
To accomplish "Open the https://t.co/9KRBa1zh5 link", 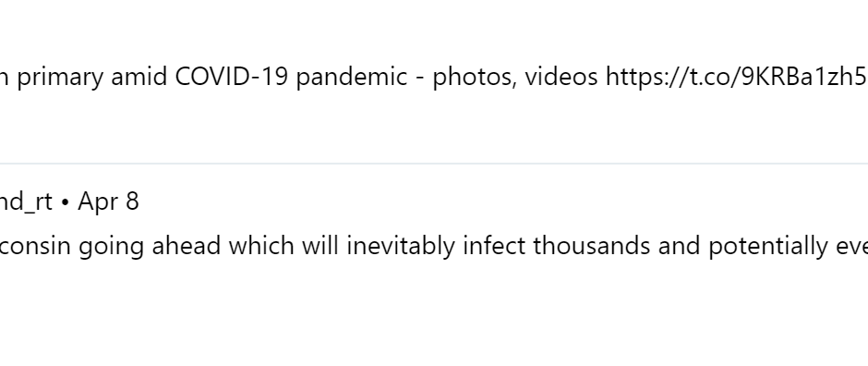I will tap(737, 77).
